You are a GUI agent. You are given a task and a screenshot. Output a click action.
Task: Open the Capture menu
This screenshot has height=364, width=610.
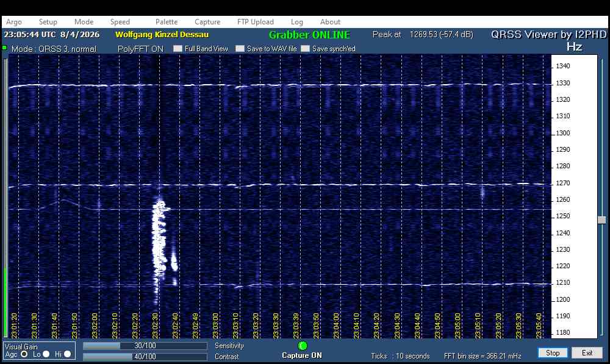tap(207, 22)
